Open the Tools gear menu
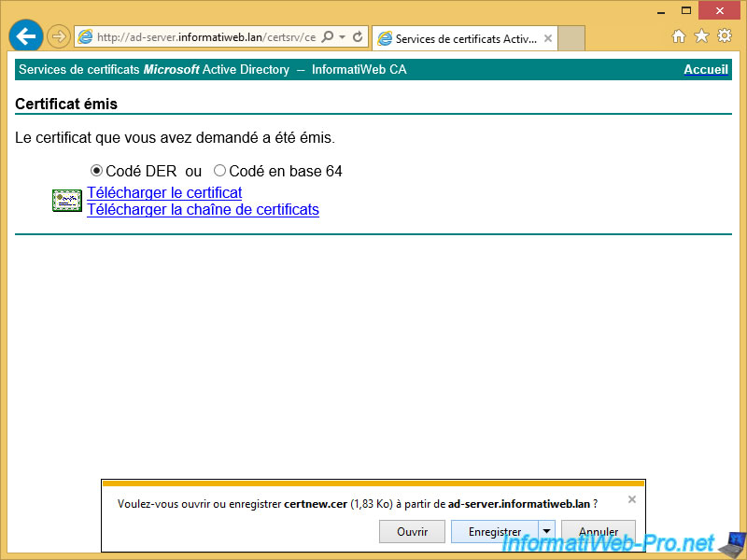747x560 pixels. pyautogui.click(x=725, y=35)
